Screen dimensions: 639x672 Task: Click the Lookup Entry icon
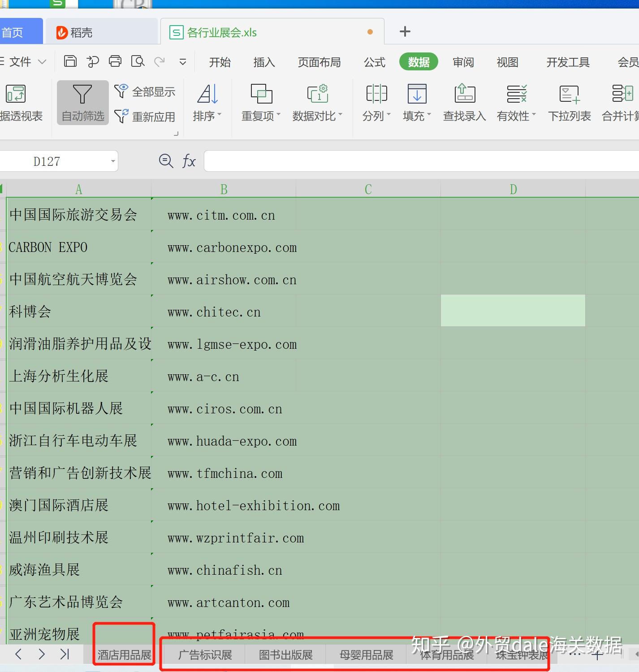(465, 94)
